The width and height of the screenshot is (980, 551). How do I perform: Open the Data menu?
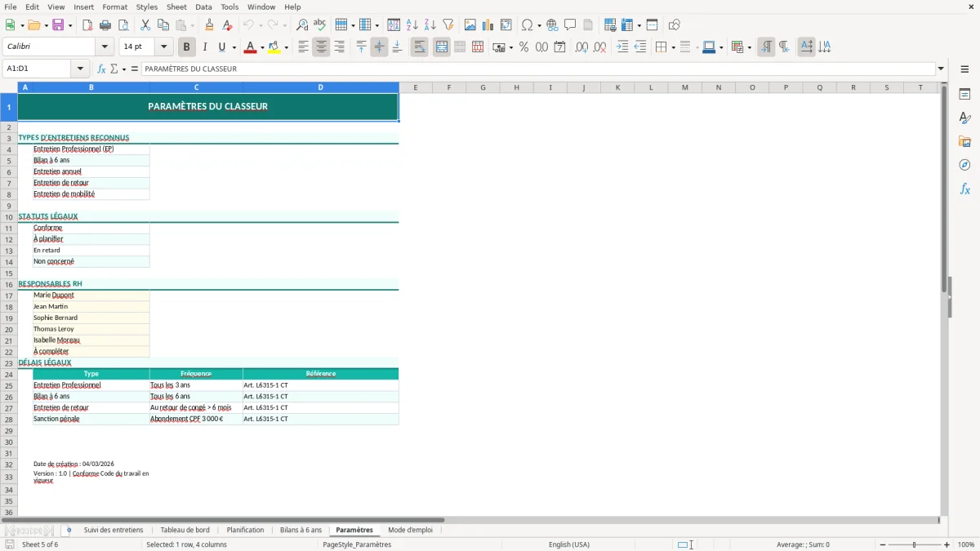click(x=203, y=7)
